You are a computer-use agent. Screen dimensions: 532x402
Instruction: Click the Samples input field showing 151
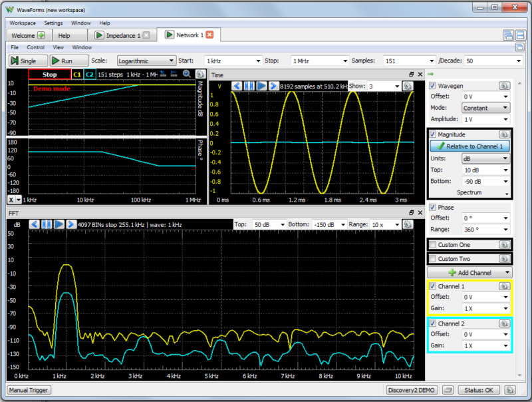tap(408, 60)
